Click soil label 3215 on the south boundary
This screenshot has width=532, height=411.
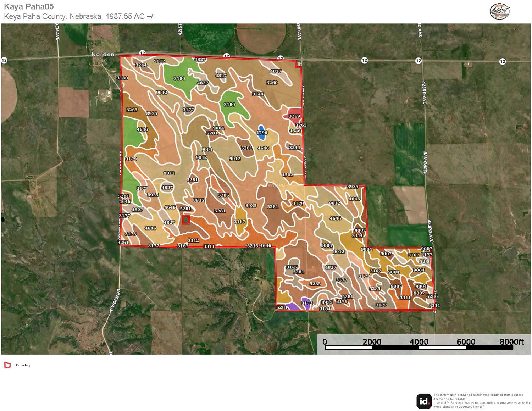point(252,246)
